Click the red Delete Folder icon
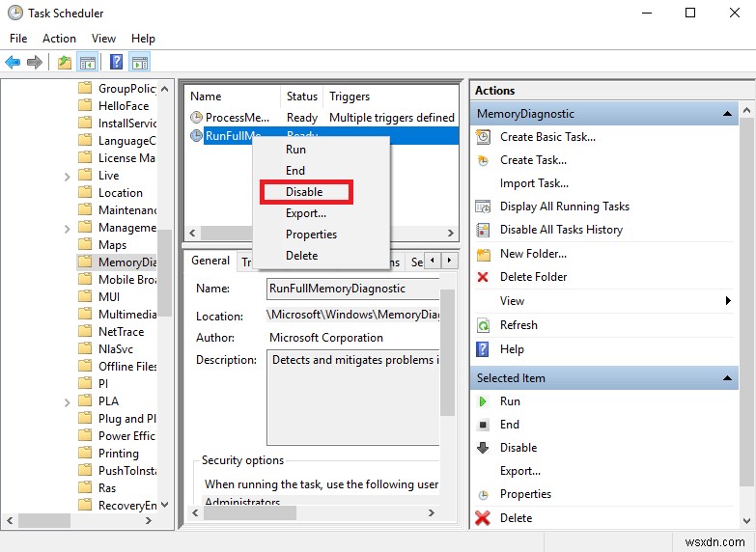The image size is (756, 552). click(482, 277)
